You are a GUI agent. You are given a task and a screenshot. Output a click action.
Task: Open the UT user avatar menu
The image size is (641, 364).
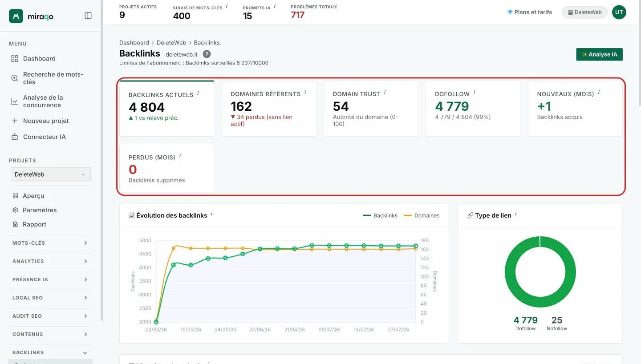pyautogui.click(x=619, y=12)
